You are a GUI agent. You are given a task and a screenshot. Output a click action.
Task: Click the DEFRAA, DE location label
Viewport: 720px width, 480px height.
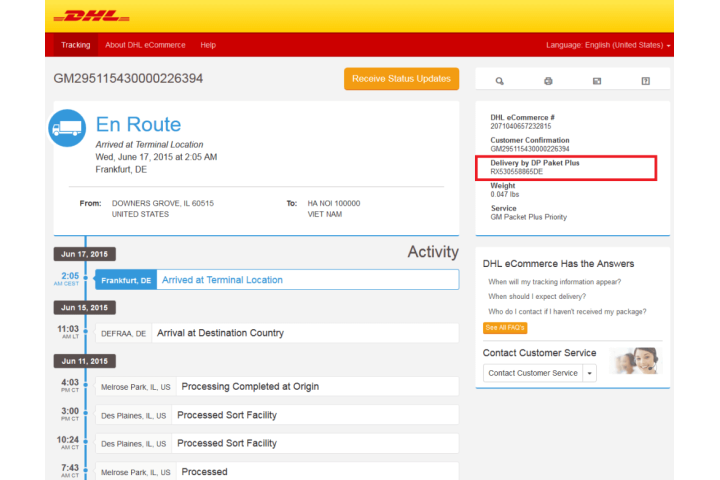tap(124, 333)
